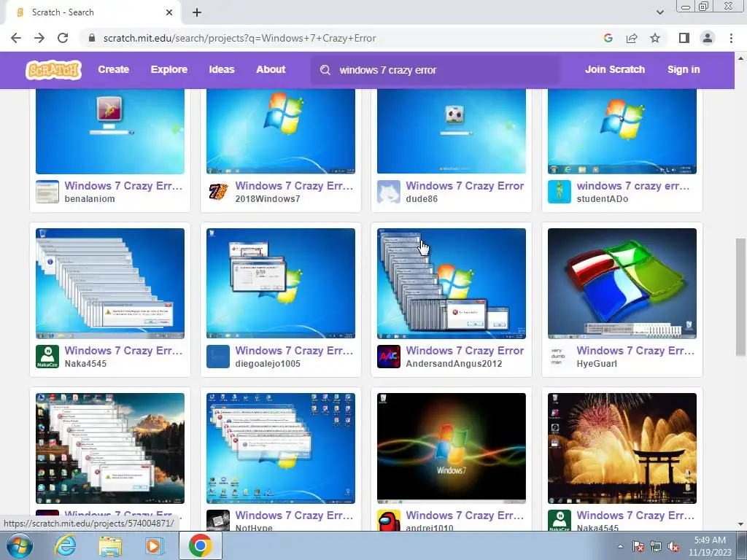Image resolution: width=747 pixels, height=560 pixels.
Task: Open the mountain lake desktop thumbnail
Action: click(110, 448)
